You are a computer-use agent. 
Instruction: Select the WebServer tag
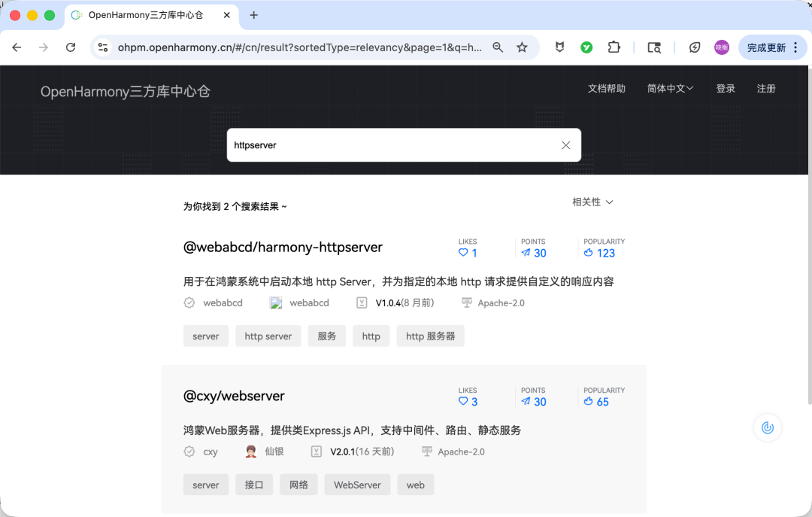[357, 485]
